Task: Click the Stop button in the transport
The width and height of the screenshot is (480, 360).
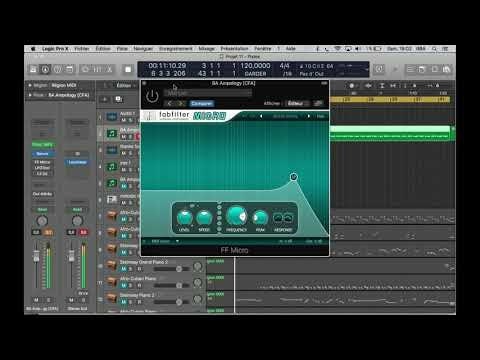Action: click(128, 69)
